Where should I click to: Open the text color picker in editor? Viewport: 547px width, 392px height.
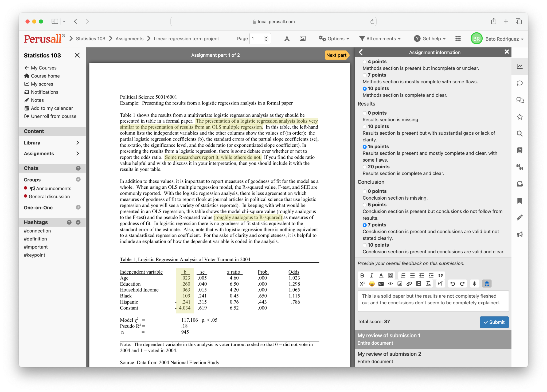381,275
